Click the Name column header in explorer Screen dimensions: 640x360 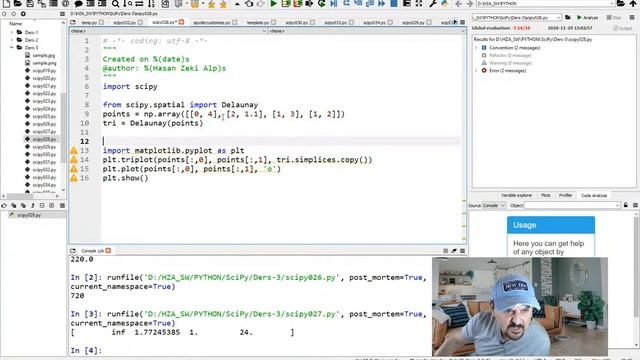tap(16, 24)
